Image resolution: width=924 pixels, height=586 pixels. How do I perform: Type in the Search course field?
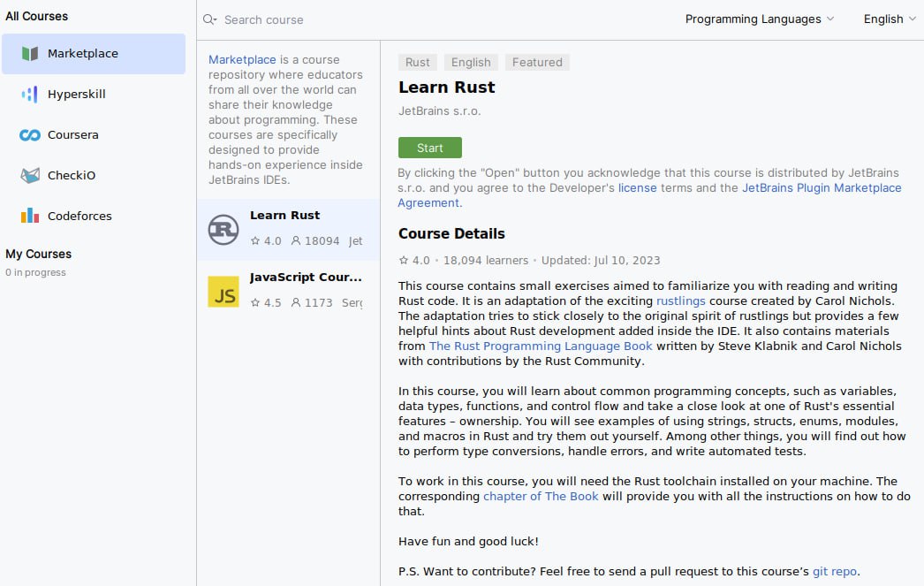(x=353, y=19)
